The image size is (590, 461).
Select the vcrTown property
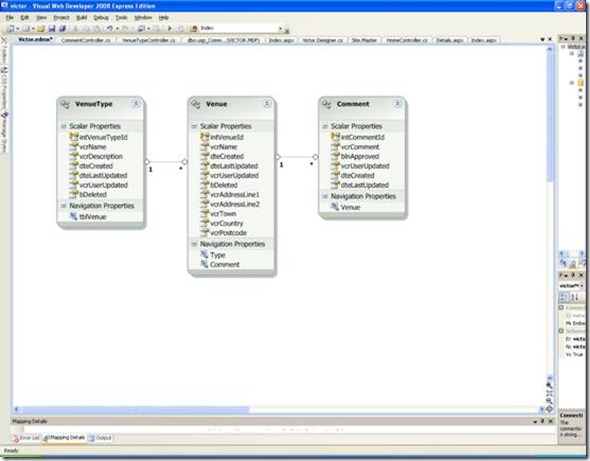coord(219,214)
